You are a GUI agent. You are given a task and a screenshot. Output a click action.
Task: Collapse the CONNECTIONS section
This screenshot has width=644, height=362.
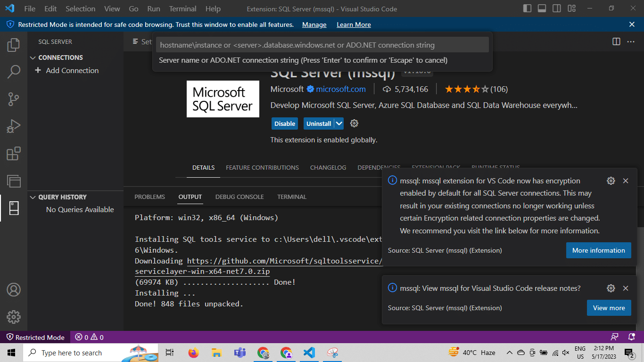pos(33,58)
